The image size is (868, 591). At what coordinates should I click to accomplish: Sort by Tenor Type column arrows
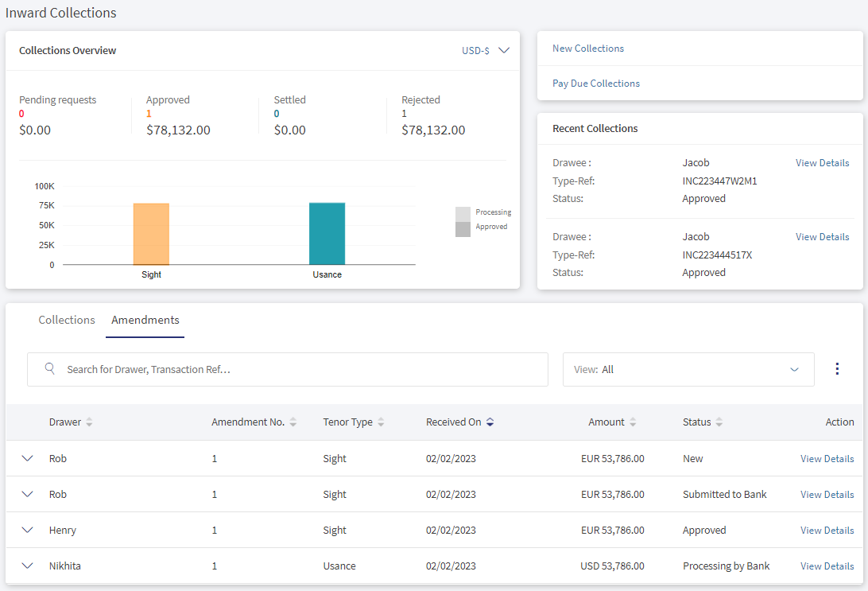coord(381,422)
